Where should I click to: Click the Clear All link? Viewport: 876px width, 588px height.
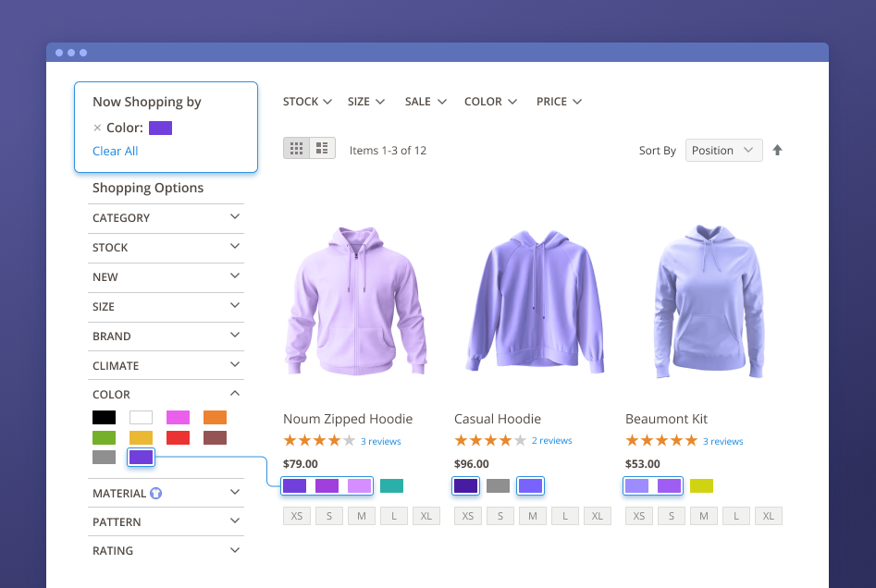(x=115, y=152)
